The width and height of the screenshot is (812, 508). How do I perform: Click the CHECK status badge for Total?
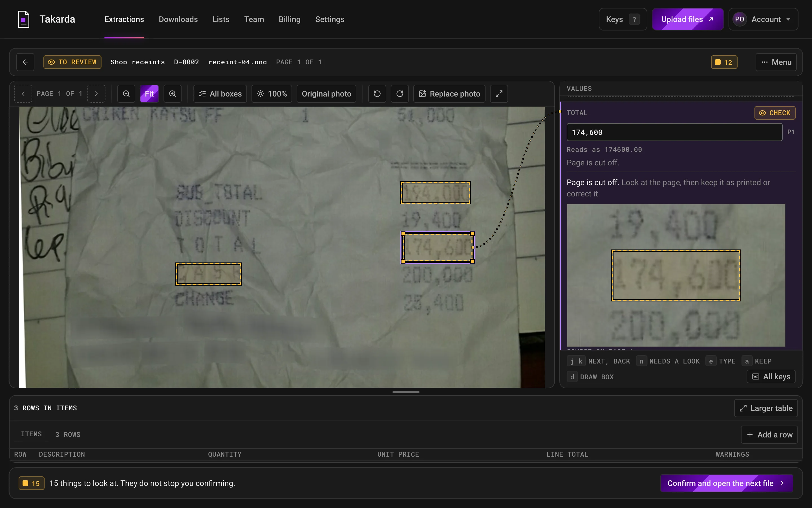tap(775, 113)
